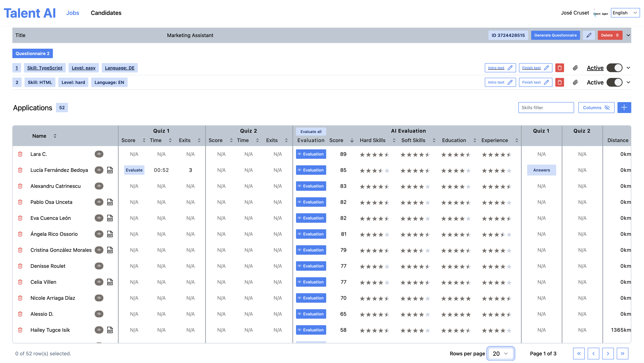Open Pablo Osa Unceta's PDF document
Screen dimensions: 644x363
point(110,202)
